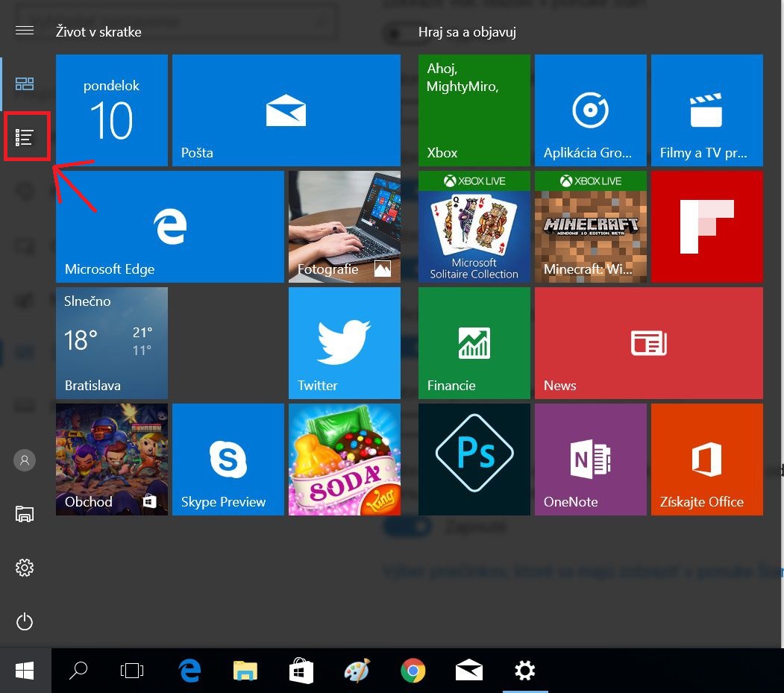Open taskbar search magnifier

pyautogui.click(x=78, y=671)
